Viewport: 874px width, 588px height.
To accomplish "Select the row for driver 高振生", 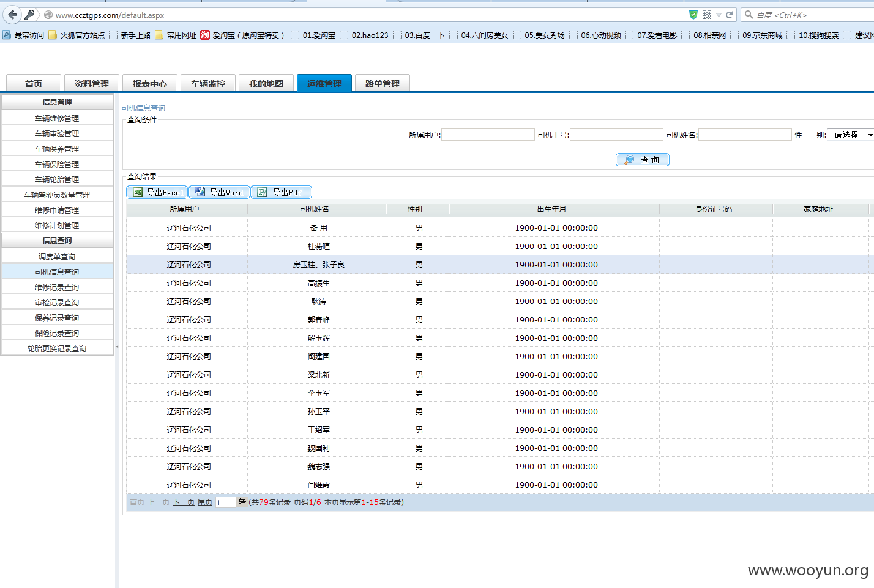I will [500, 283].
